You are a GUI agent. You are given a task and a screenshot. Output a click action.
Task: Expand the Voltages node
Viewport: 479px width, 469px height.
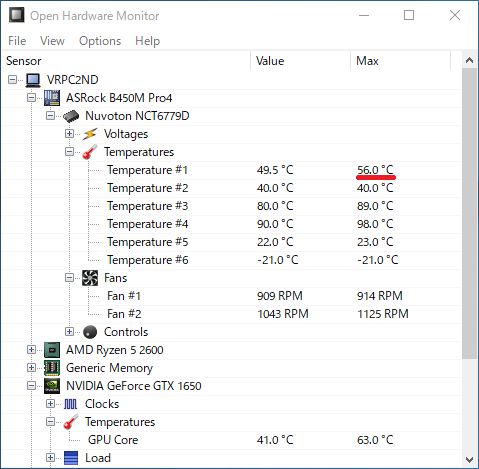click(x=69, y=134)
